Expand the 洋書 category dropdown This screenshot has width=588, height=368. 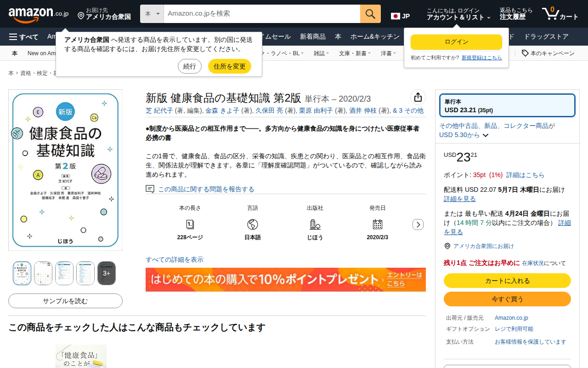point(388,53)
